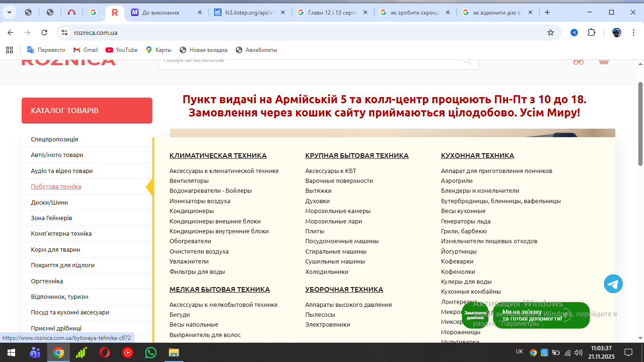Expand the Комп'ютерна техніка category

pyautogui.click(x=61, y=234)
